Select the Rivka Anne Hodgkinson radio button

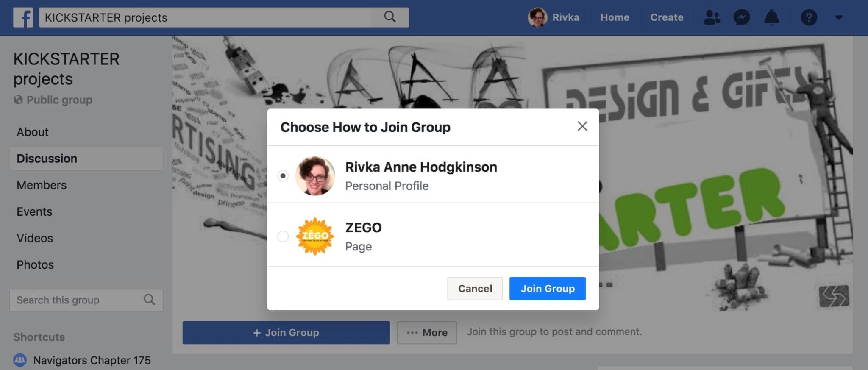click(283, 175)
